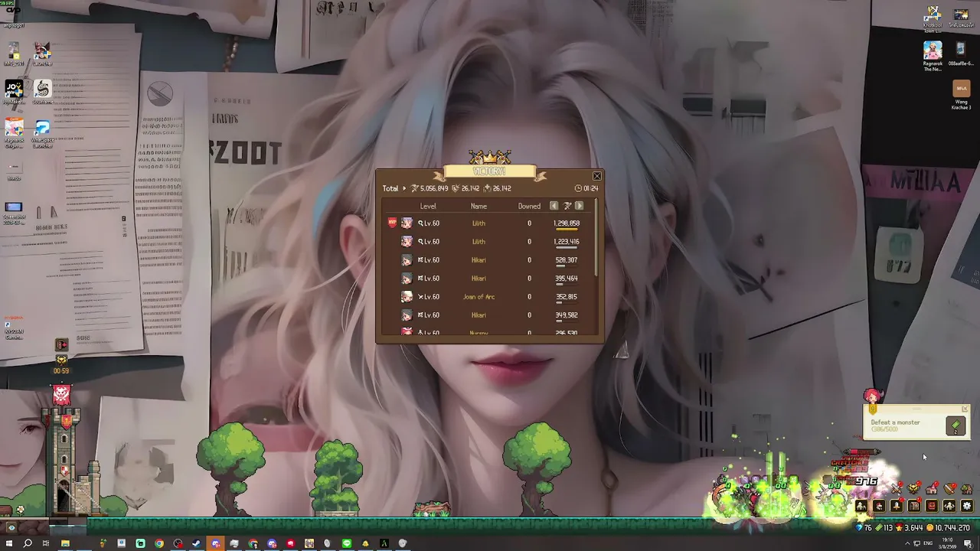Show previous stat column in Victory panel

point(554,206)
